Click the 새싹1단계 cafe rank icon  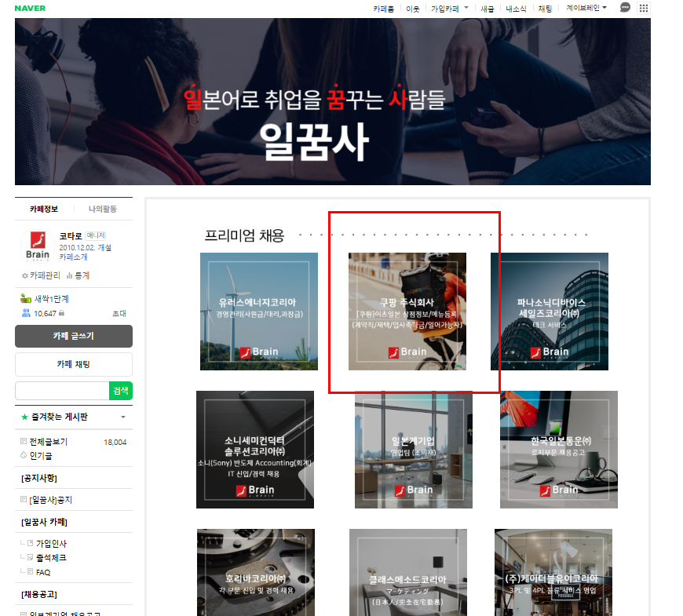click(x=26, y=299)
